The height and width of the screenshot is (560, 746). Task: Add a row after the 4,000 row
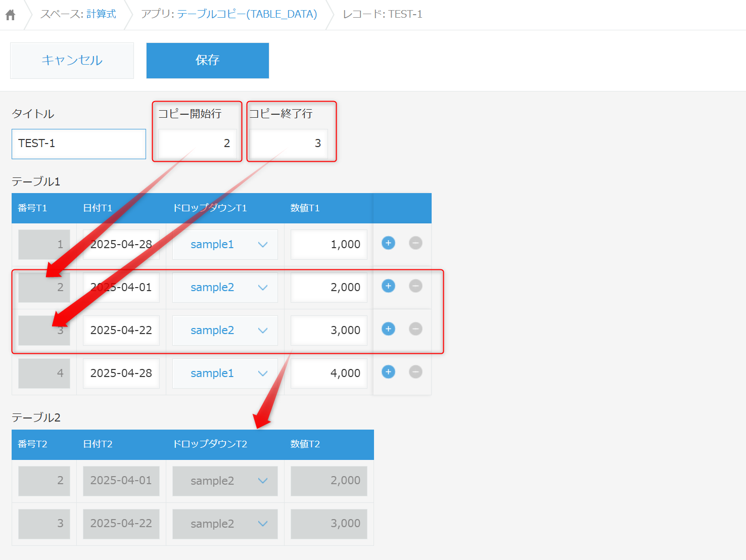(388, 372)
